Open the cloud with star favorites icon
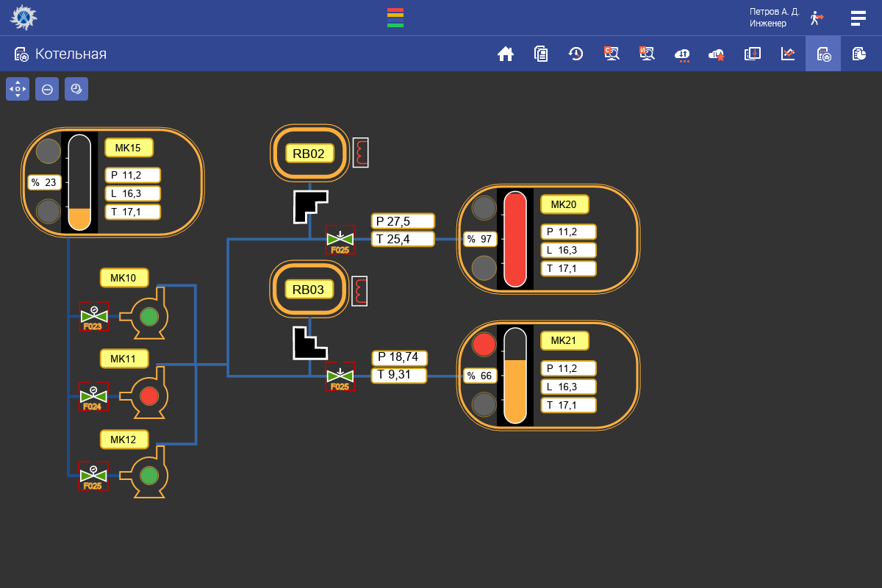The height and width of the screenshot is (588, 882). tap(717, 54)
